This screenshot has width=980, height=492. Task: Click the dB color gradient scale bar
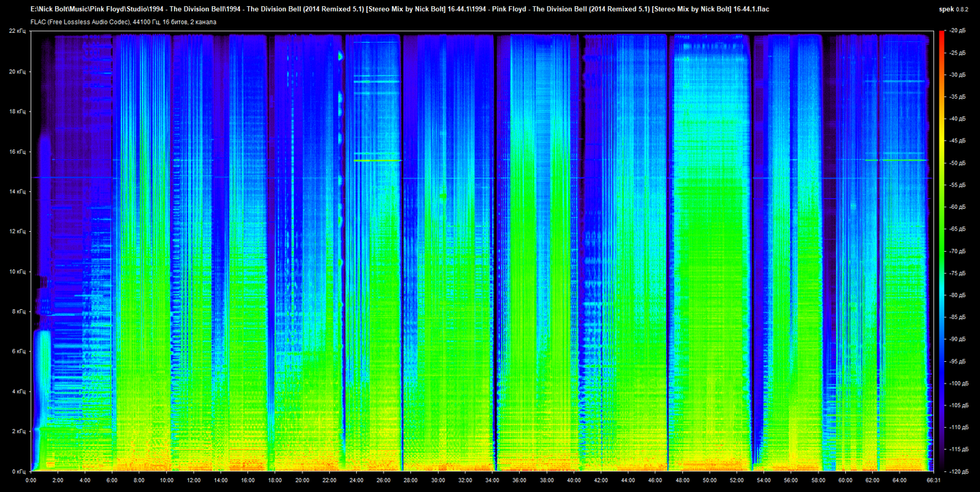pos(942,251)
